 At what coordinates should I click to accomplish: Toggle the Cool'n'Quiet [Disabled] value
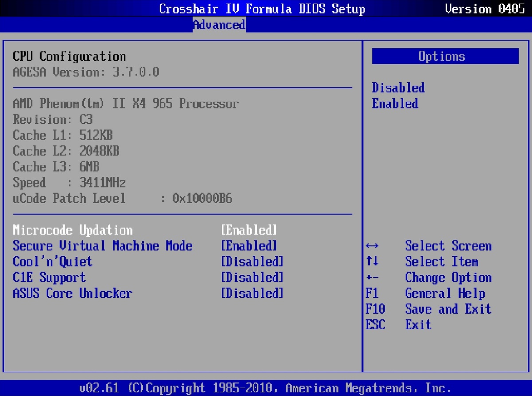(x=252, y=262)
